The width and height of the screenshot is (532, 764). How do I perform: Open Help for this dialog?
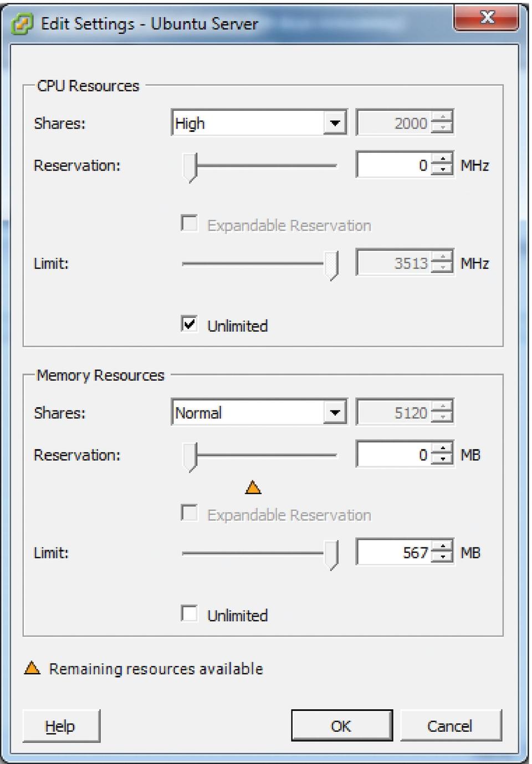pyautogui.click(x=61, y=726)
